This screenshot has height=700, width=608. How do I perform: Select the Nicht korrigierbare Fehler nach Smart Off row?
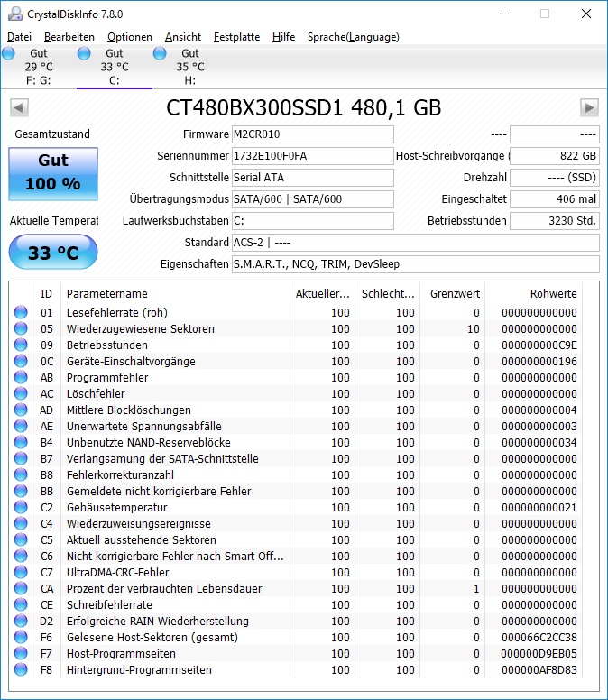tap(296, 556)
